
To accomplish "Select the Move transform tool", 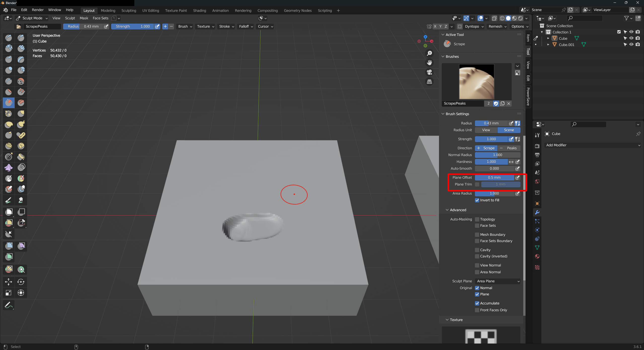I will coord(9,282).
